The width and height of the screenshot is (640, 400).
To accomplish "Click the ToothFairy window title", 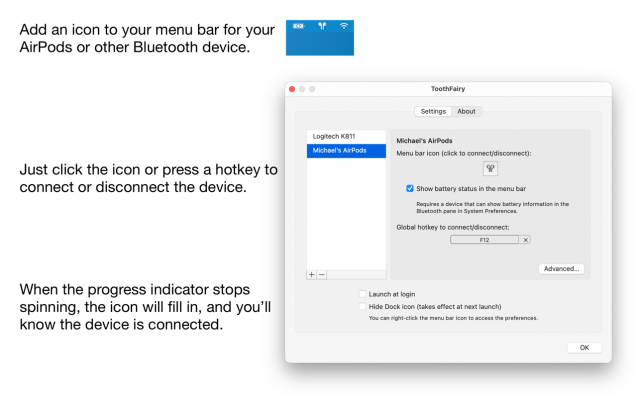I will point(448,89).
